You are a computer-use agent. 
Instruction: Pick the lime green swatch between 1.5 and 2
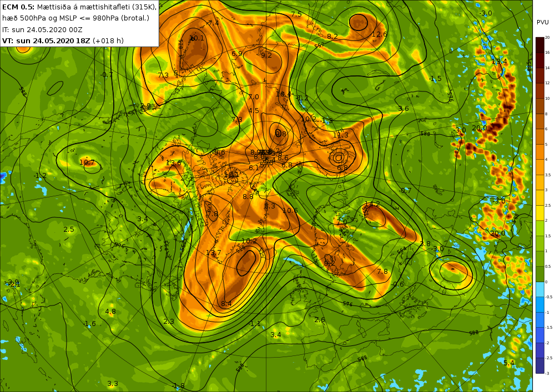click(540, 228)
